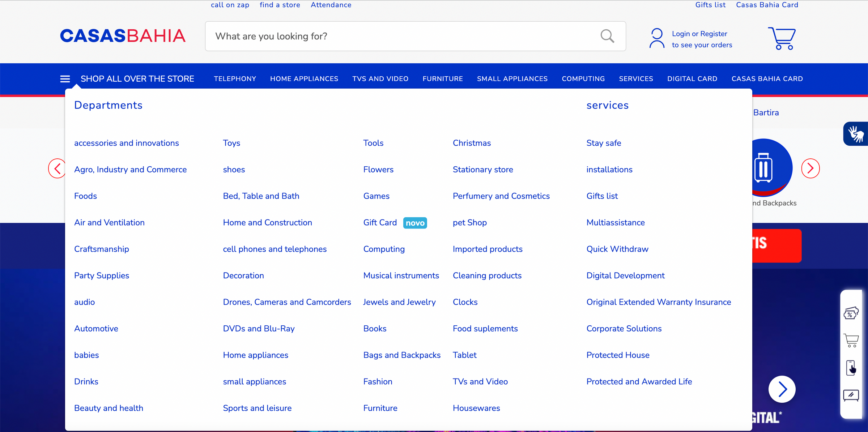Click the 'find a store' link
The image size is (868, 432).
coord(280,5)
